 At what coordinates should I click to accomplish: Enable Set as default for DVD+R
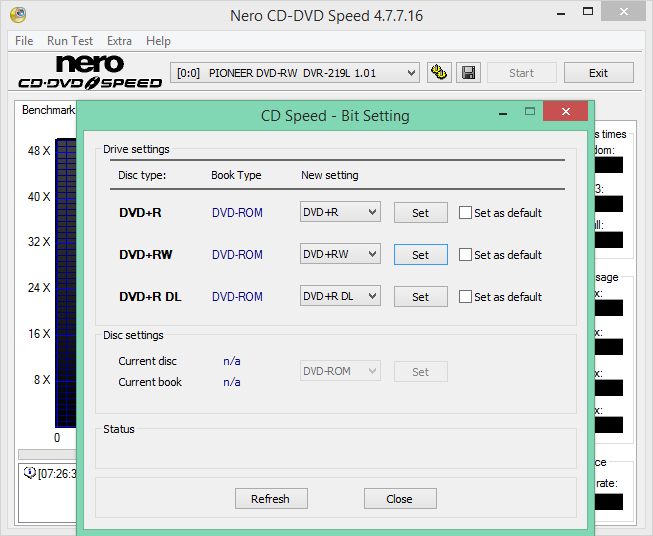click(465, 212)
